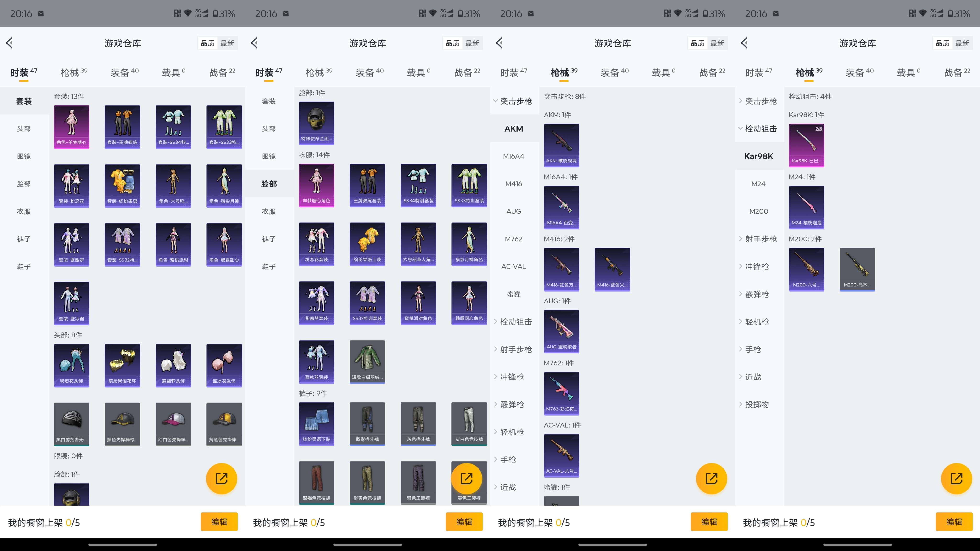
Task: Switch sorting to 最新 in the leftmost screen
Action: coord(227,43)
